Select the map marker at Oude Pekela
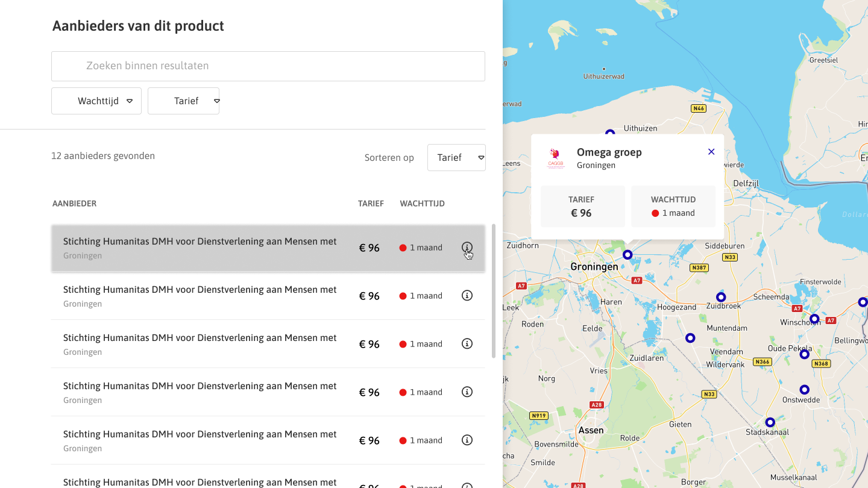This screenshot has width=868, height=488. coord(804,354)
